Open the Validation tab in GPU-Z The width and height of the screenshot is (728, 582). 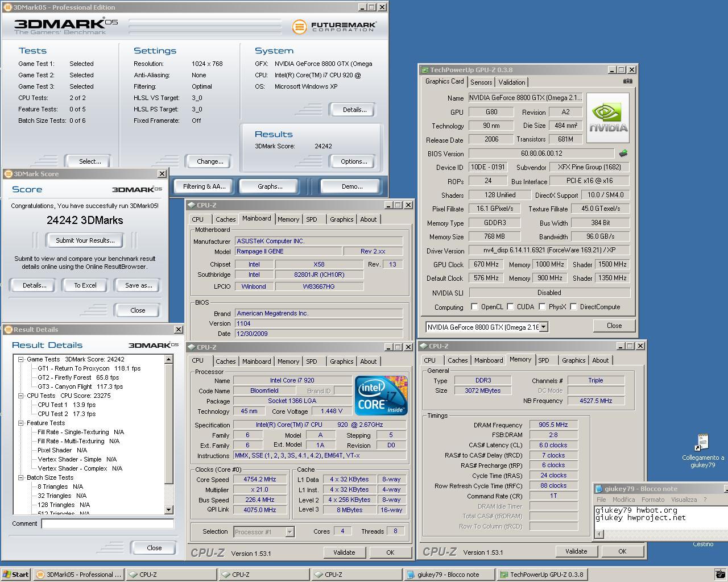pos(512,82)
